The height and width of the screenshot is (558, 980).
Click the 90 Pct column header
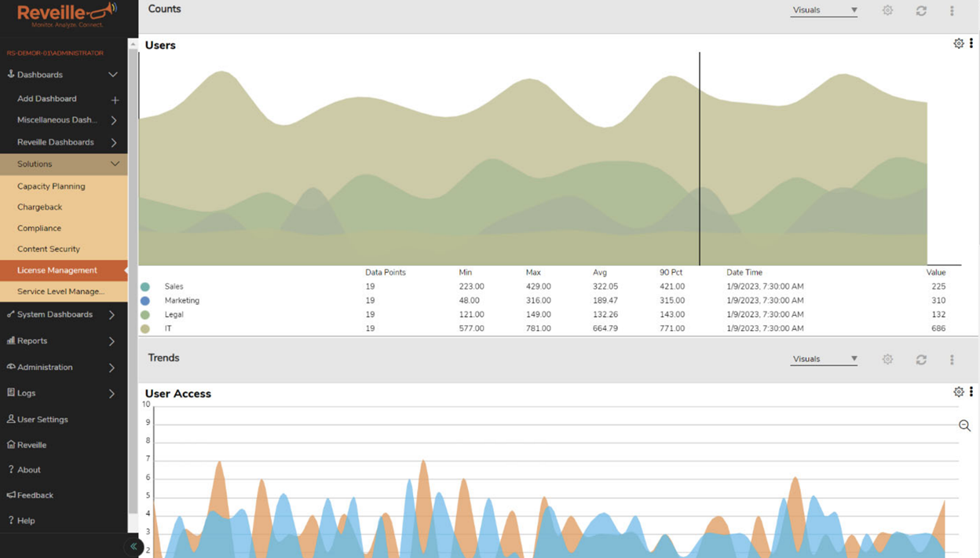pyautogui.click(x=671, y=273)
